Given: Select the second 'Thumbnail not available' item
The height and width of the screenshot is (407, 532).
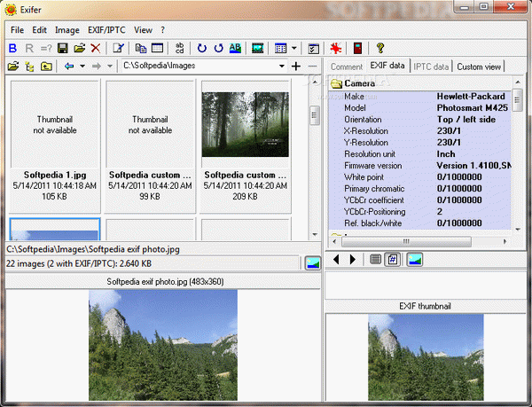Looking at the screenshot, I should coord(150,146).
